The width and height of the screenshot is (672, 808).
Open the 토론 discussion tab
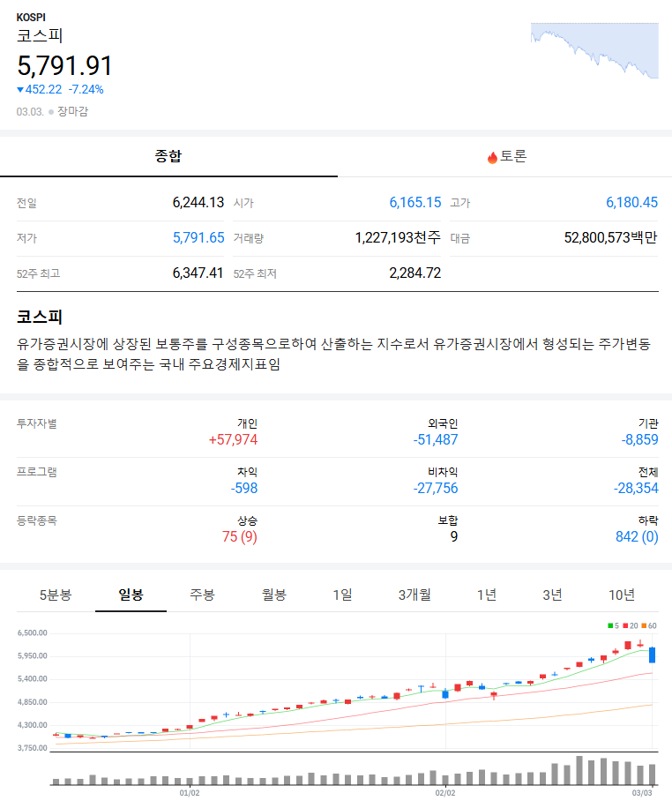pos(505,156)
